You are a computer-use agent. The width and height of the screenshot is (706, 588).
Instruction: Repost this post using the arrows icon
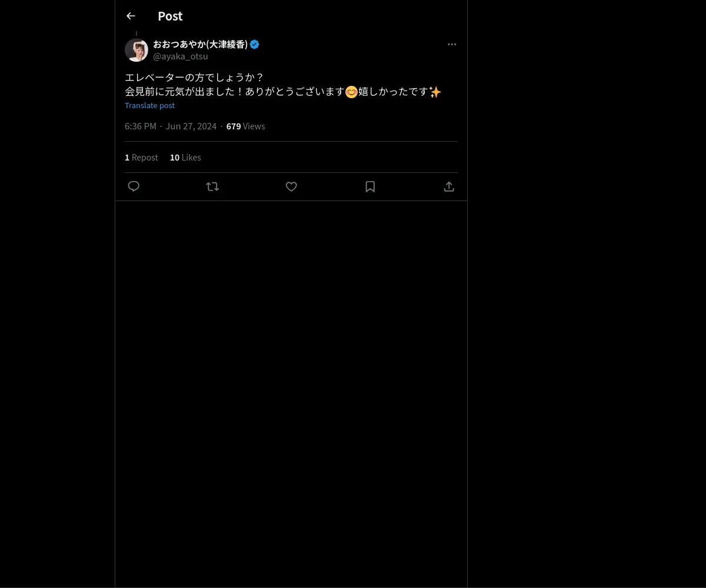point(212,186)
